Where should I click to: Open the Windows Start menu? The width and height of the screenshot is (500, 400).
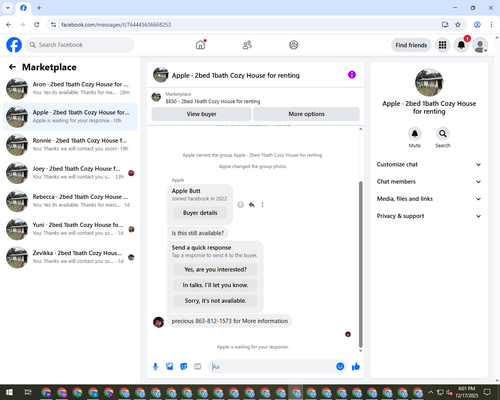[x=9, y=392]
